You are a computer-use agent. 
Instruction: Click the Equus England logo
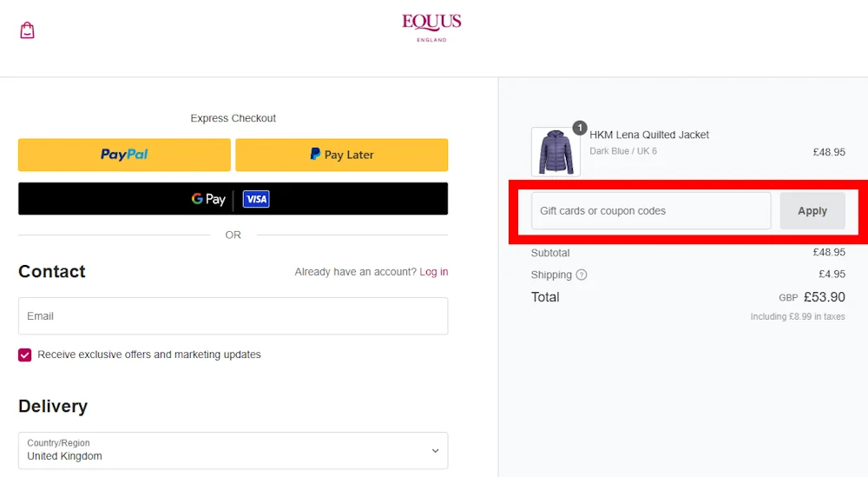[431, 29]
